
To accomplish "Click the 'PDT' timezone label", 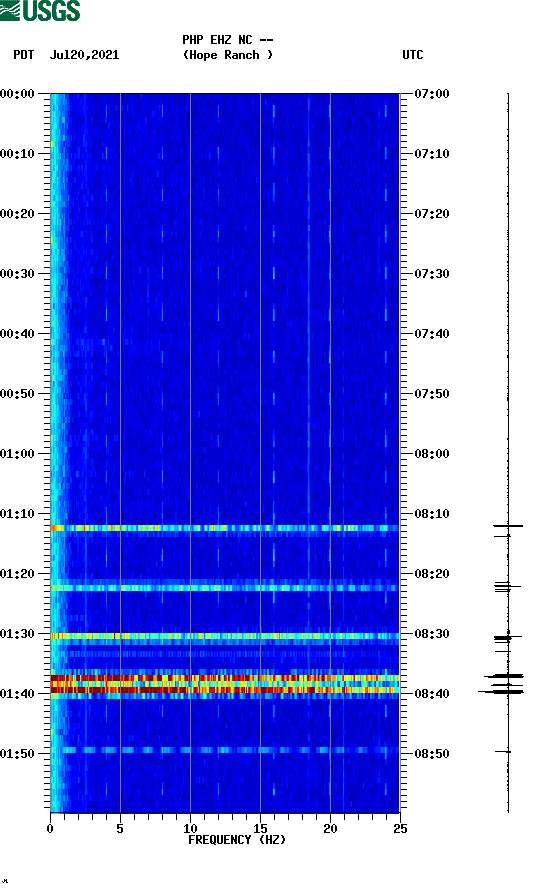I will click(24, 55).
